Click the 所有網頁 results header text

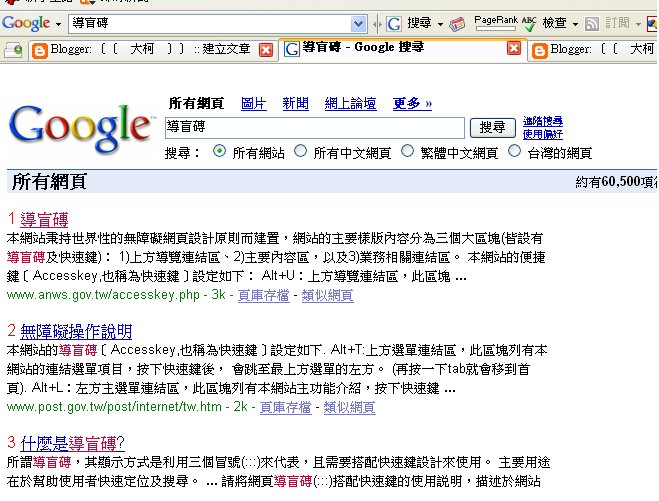point(49,182)
